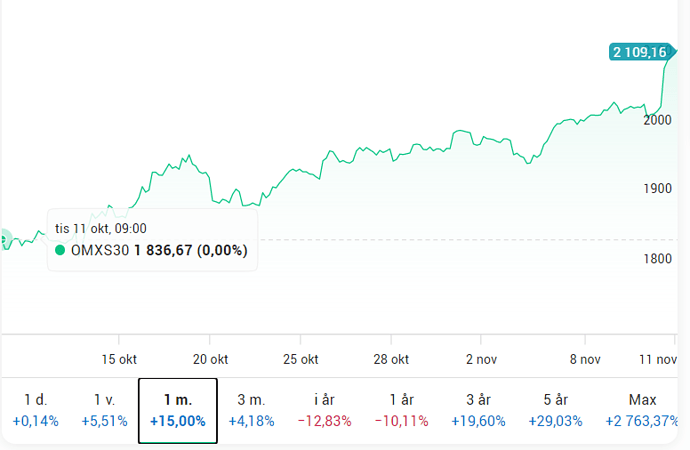The image size is (690, 450).
Task: Select the 1 d. time range tab
Action: click(35, 410)
